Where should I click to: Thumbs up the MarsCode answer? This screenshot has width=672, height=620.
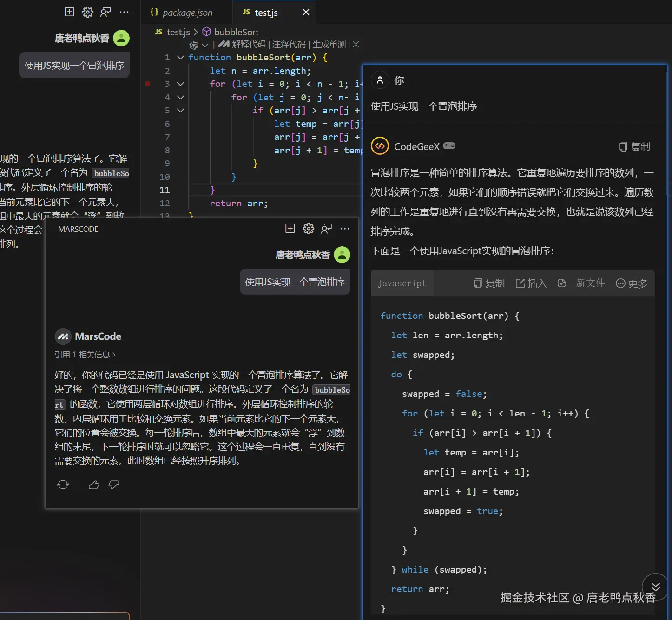pyautogui.click(x=94, y=485)
